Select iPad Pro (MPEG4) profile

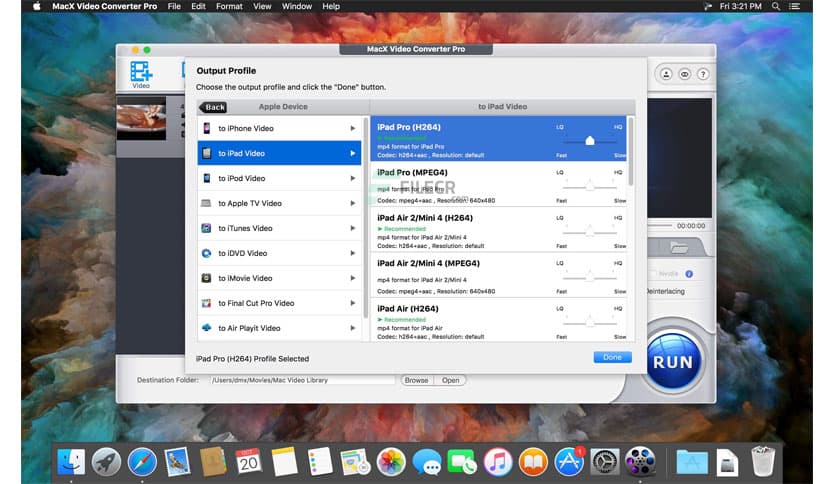[499, 185]
